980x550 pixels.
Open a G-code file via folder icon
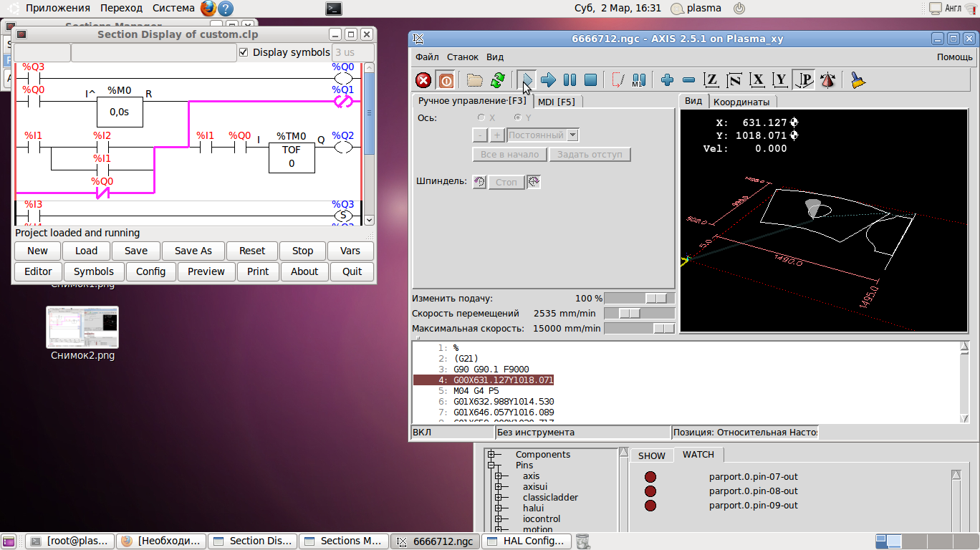tap(474, 80)
